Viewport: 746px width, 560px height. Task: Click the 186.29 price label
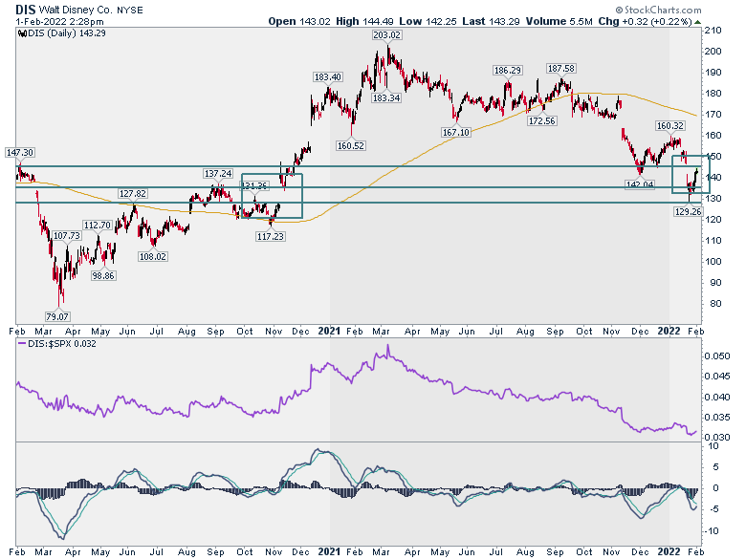pyautogui.click(x=508, y=71)
